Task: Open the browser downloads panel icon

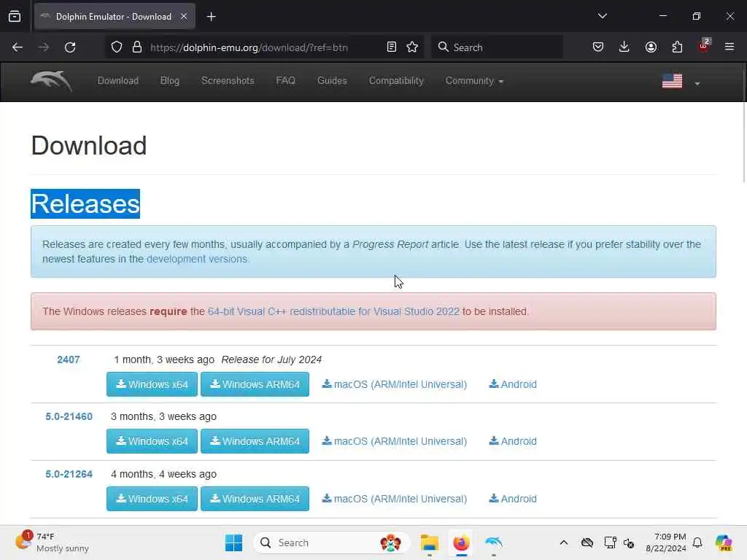Action: pyautogui.click(x=624, y=47)
